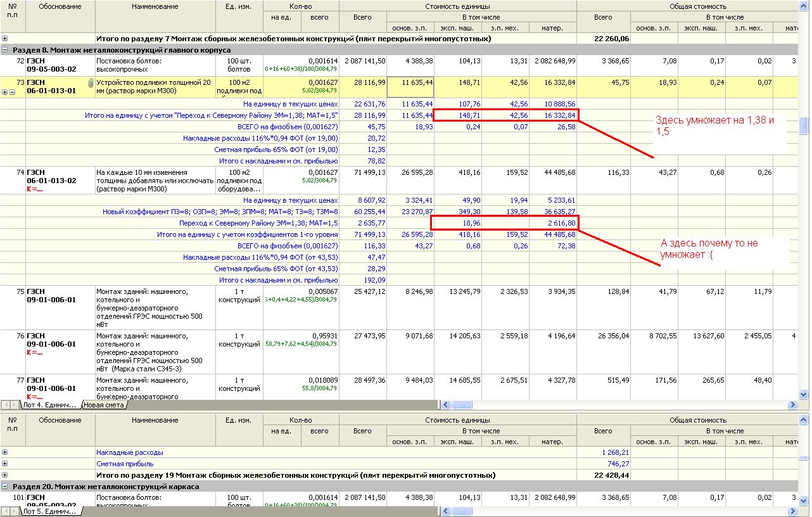Select row 76 code 'ГЭСН 09-01-006-01'

point(51,340)
